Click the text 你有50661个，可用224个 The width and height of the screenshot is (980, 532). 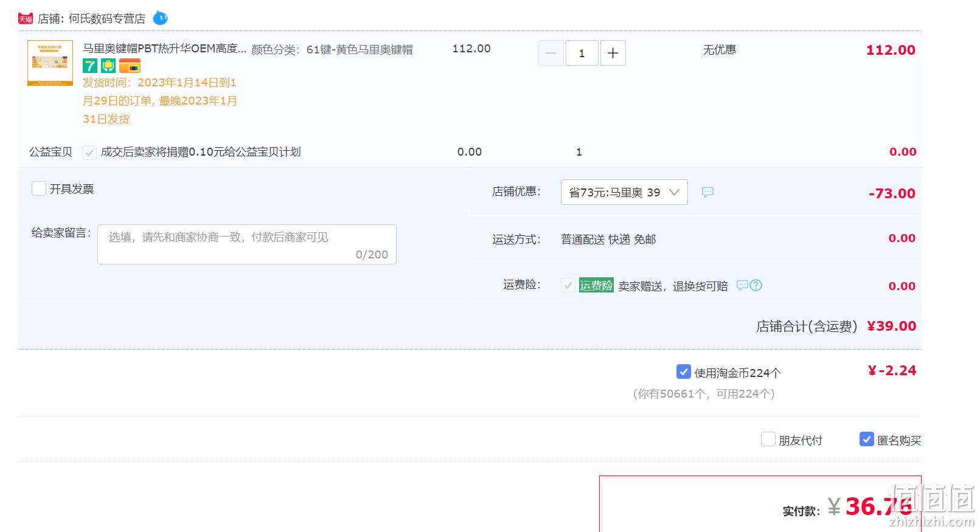pos(704,394)
